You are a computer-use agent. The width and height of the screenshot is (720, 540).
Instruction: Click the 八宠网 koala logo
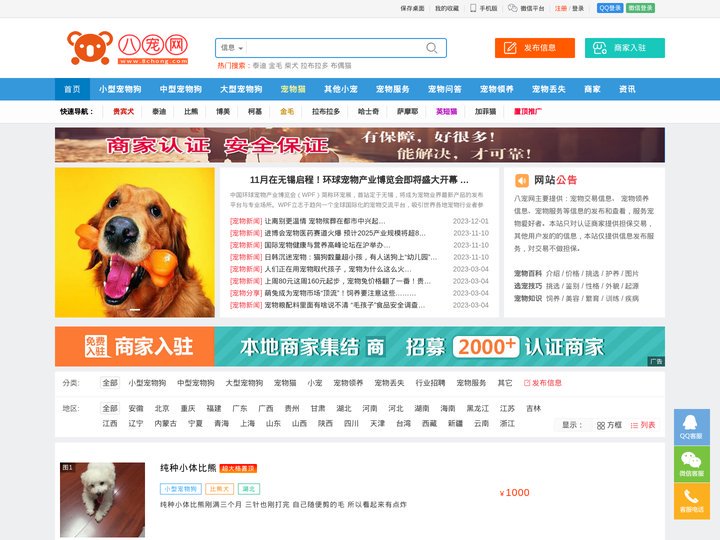(x=128, y=48)
